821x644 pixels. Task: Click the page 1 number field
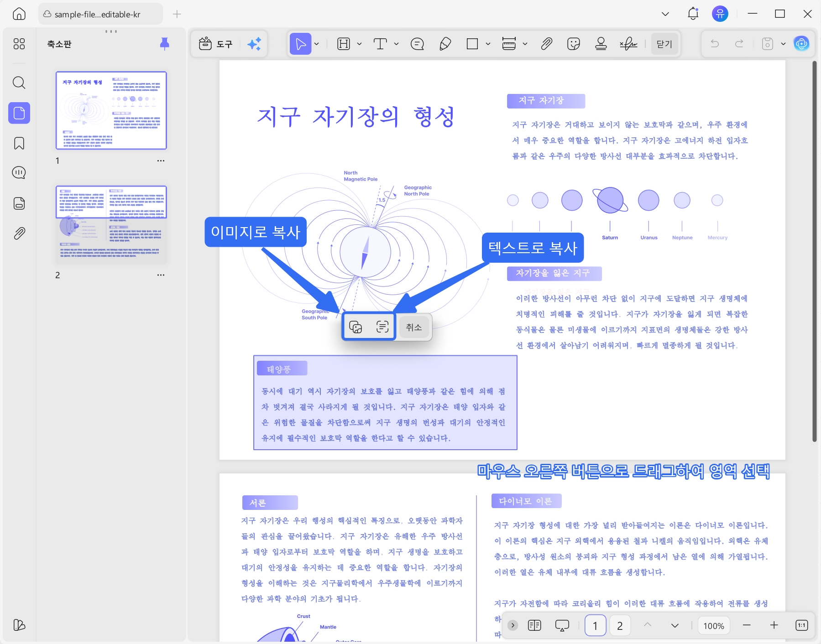pos(595,625)
